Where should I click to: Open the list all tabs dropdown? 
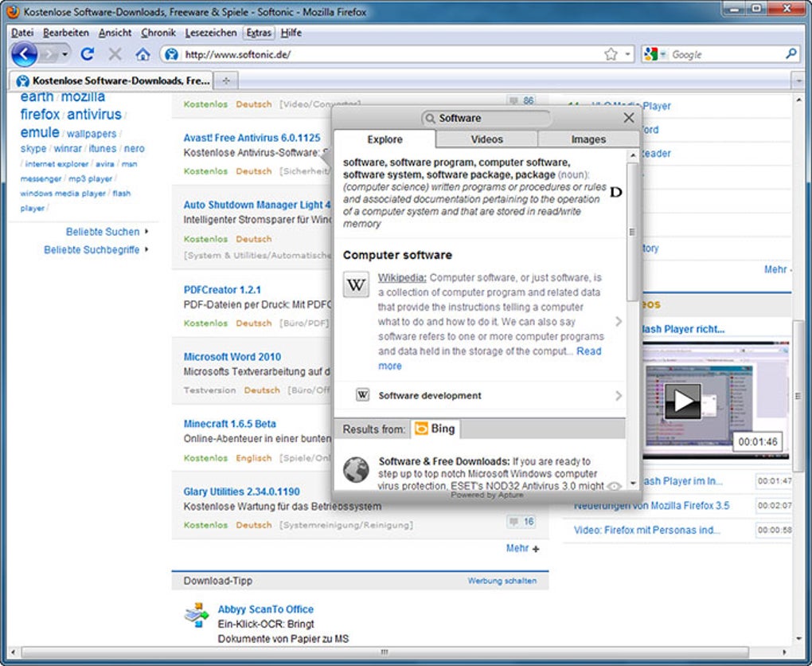(x=798, y=80)
